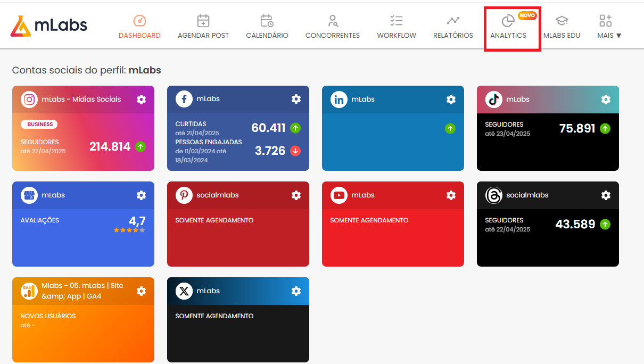644x364 pixels.
Task: Open settings gear on Instagram card
Action: point(141,100)
